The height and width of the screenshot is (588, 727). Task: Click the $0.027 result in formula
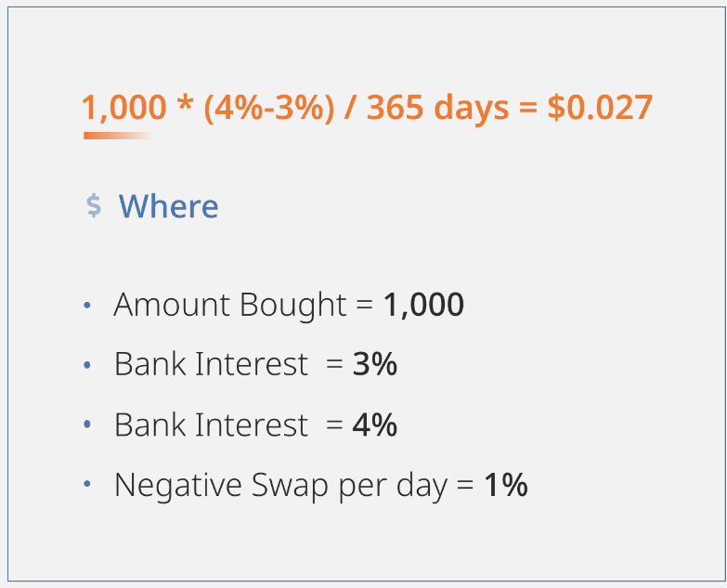(600, 108)
